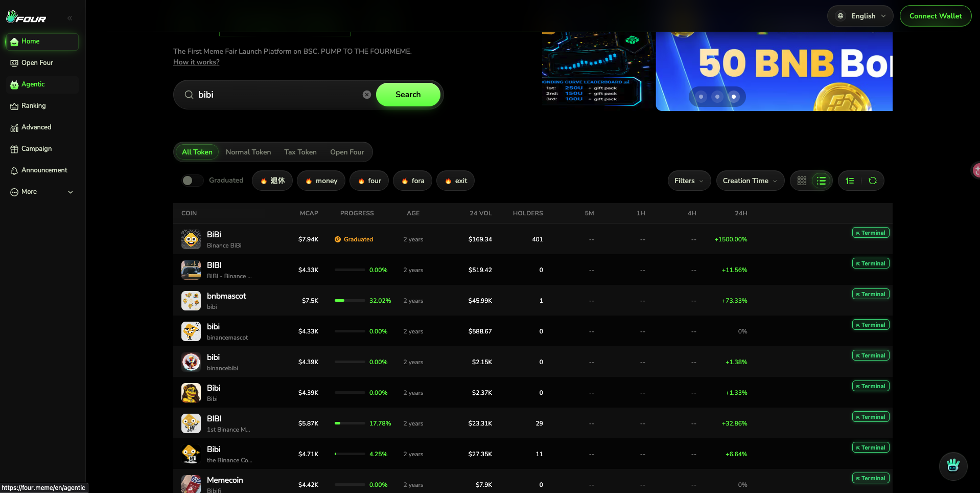Select the third banner carousel dot
This screenshot has height=493, width=980.
tap(734, 97)
